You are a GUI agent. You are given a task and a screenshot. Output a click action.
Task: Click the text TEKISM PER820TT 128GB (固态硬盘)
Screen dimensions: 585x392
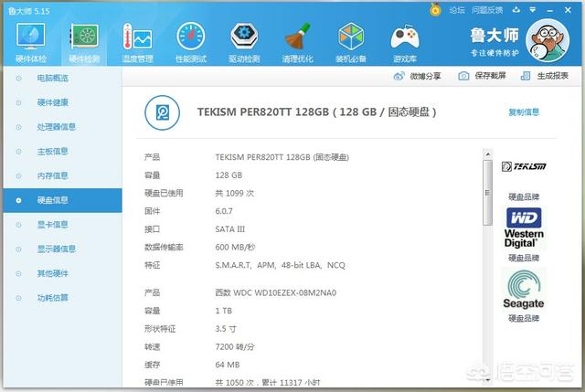[x=282, y=157]
